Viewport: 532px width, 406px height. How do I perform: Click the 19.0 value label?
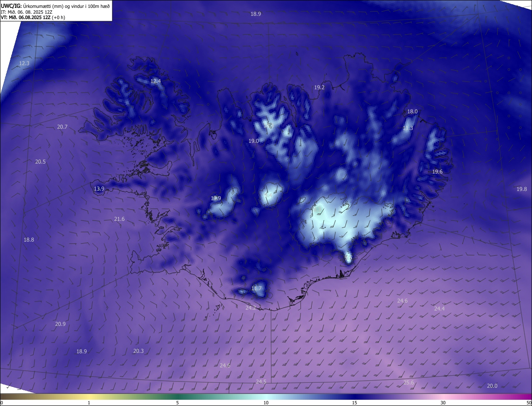(x=254, y=141)
